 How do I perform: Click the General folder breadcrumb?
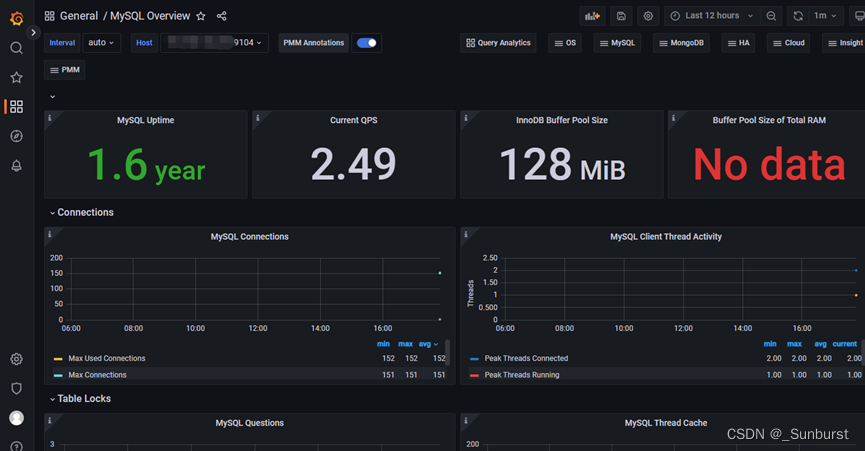(79, 16)
